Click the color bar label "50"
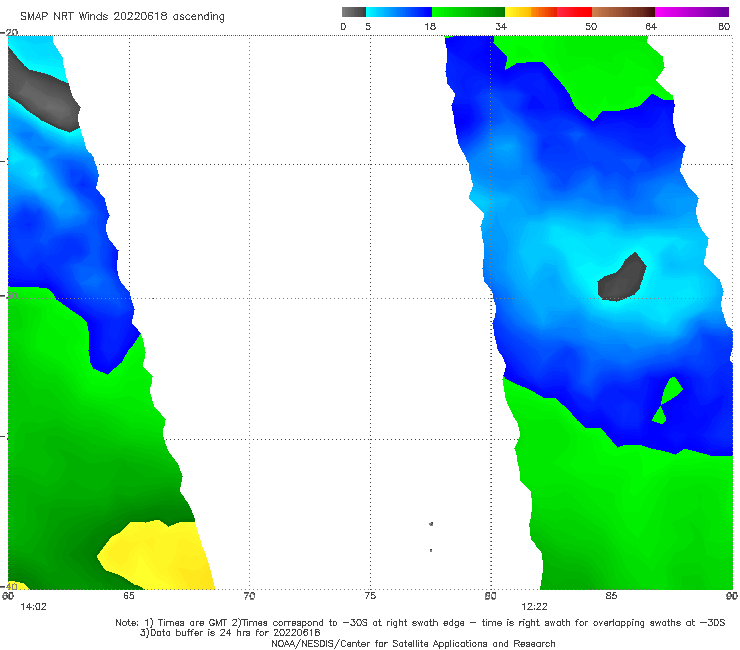 pyautogui.click(x=591, y=26)
